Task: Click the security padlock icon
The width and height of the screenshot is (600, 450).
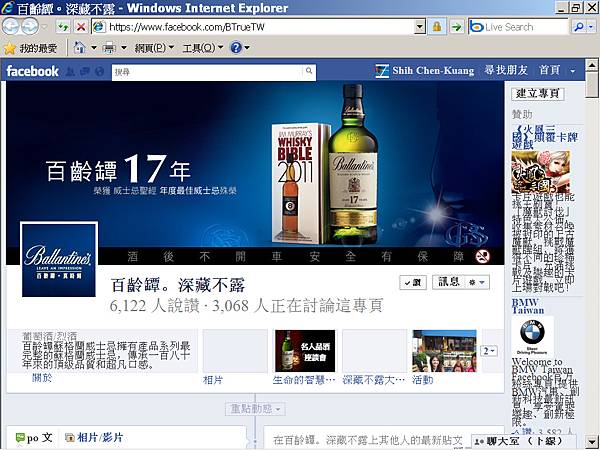Action: [437, 27]
